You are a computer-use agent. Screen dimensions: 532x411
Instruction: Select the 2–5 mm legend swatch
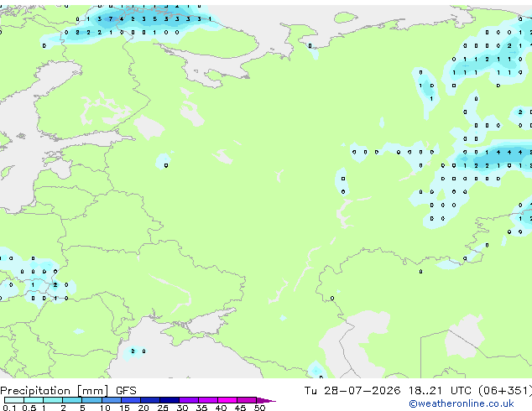(x=72, y=400)
